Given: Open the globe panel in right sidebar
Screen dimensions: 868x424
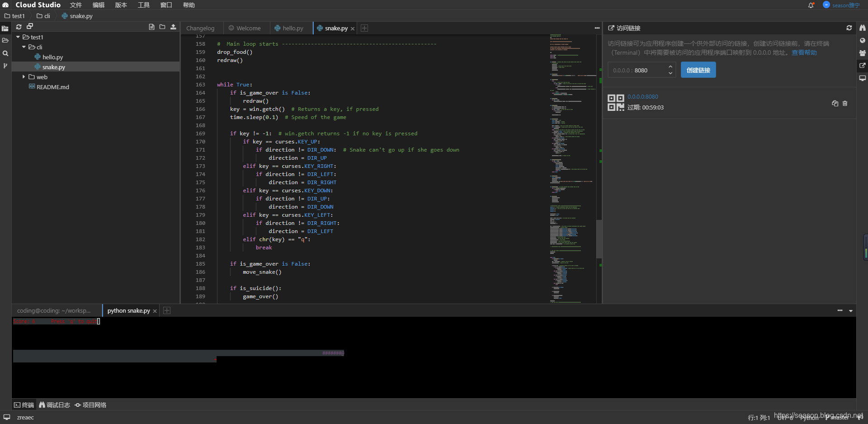Looking at the screenshot, I should [863, 41].
